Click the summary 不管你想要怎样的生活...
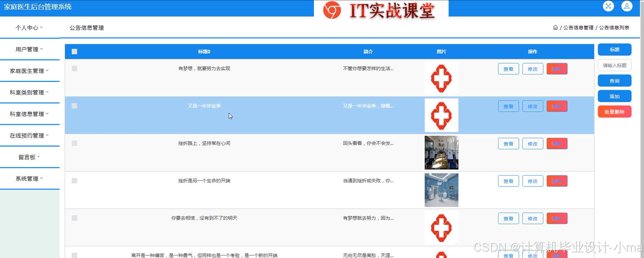This screenshot has width=644, height=258. (368, 68)
